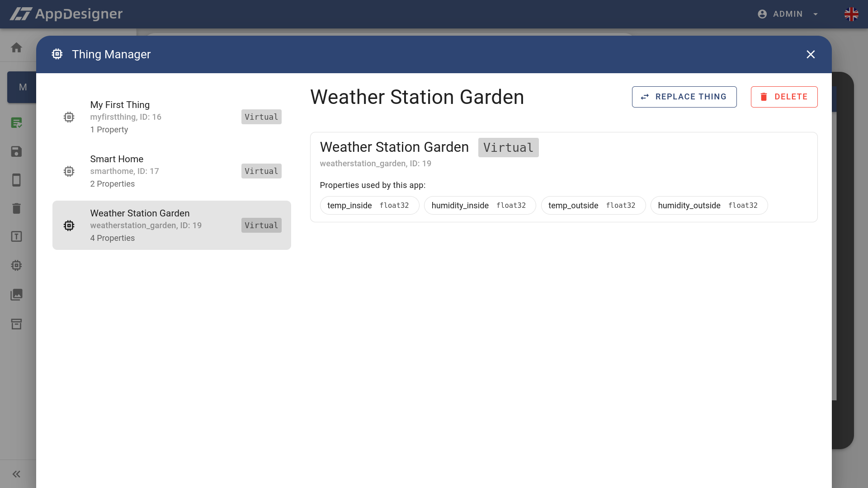Click chip icon beside My First Thing
This screenshot has height=488, width=868.
click(x=69, y=117)
